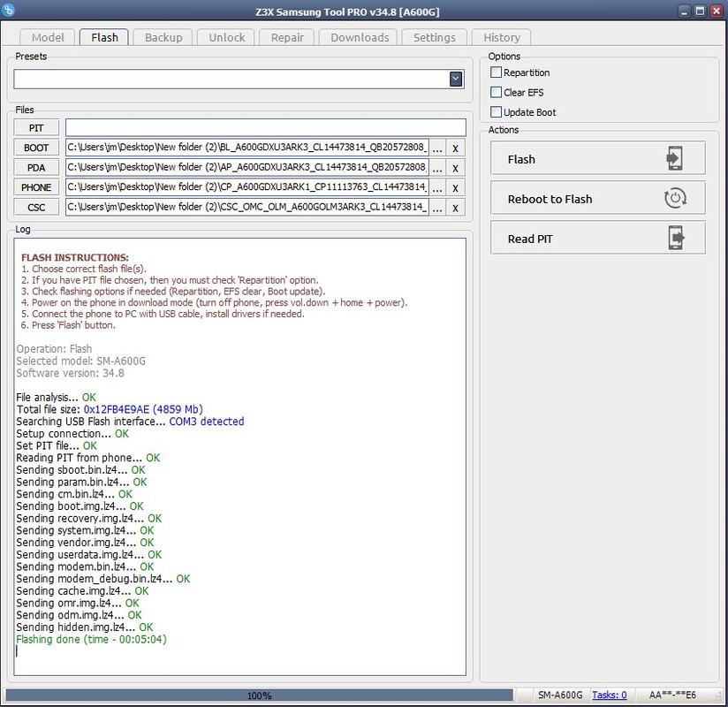Click the 'Flashing done (time - 00:05:04)' log line
The width and height of the screenshot is (728, 707).
(x=92, y=639)
